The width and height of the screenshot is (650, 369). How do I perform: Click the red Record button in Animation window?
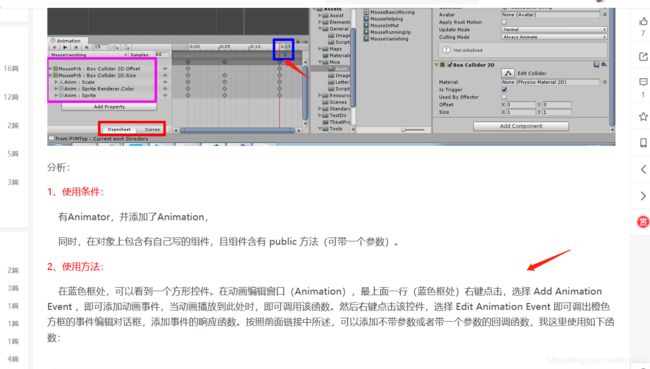[x=54, y=47]
